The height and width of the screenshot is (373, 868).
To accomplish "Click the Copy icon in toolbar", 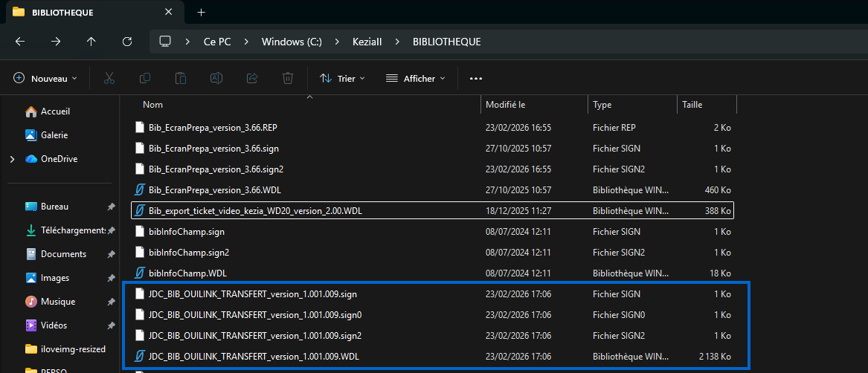I will (x=145, y=78).
